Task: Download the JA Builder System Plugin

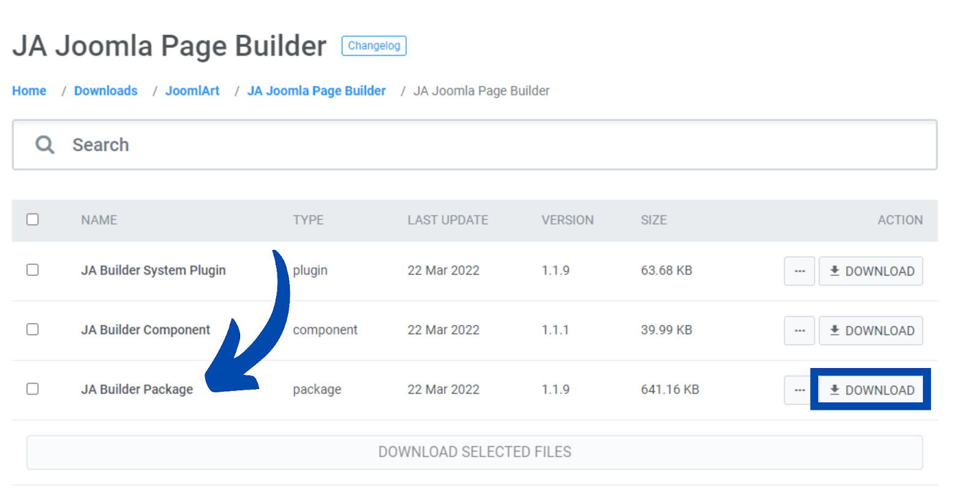Action: pos(870,271)
